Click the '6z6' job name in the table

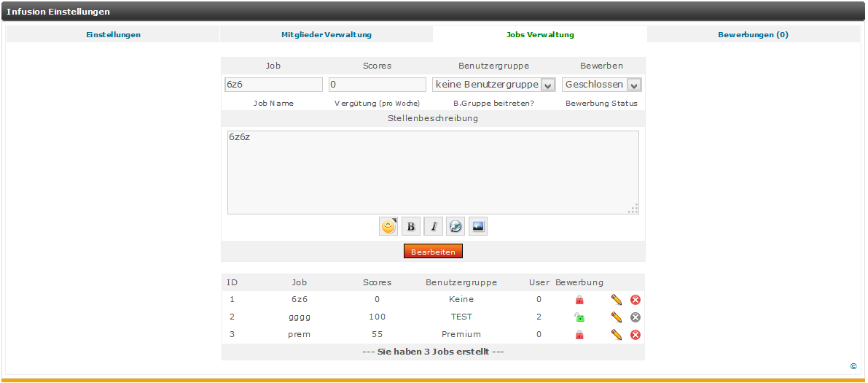(300, 299)
